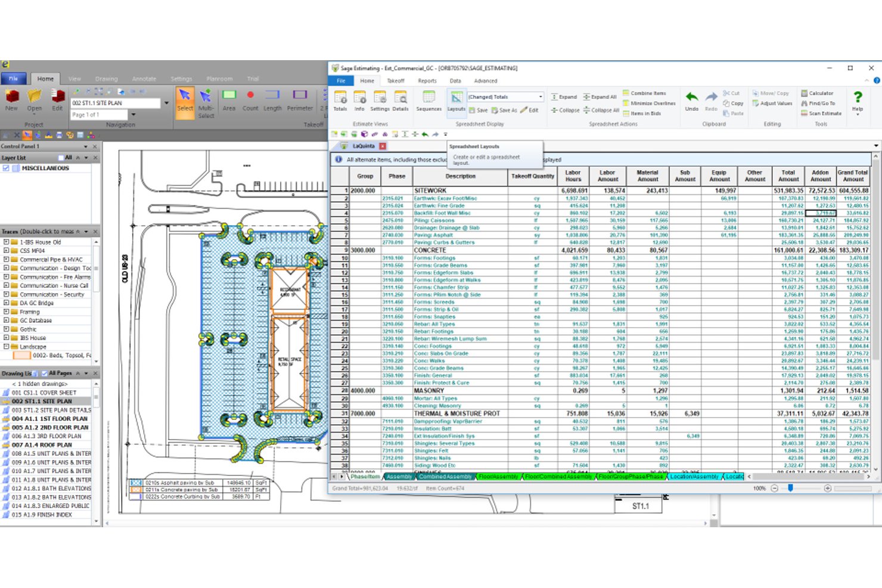The height and width of the screenshot is (588, 882).
Task: Open the Sequences icon in Sage ribbon
Action: click(428, 100)
